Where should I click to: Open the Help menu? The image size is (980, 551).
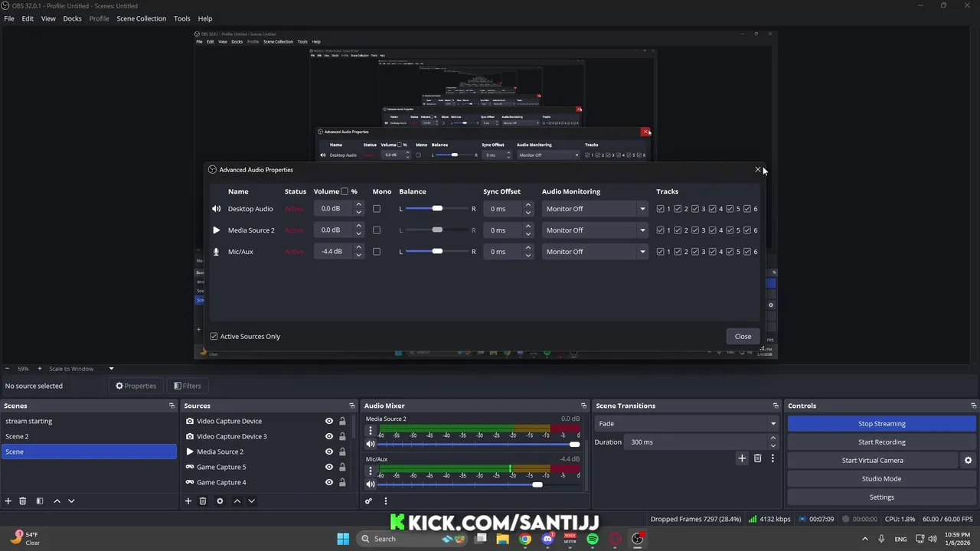coord(205,18)
